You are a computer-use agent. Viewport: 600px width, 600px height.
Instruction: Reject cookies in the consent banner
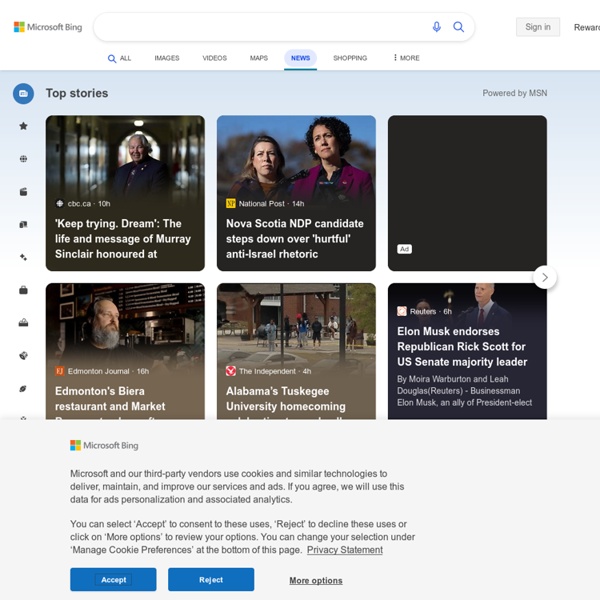pos(211,579)
